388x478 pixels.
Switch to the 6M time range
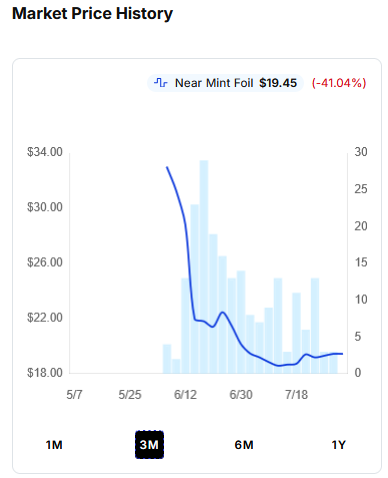tap(244, 445)
